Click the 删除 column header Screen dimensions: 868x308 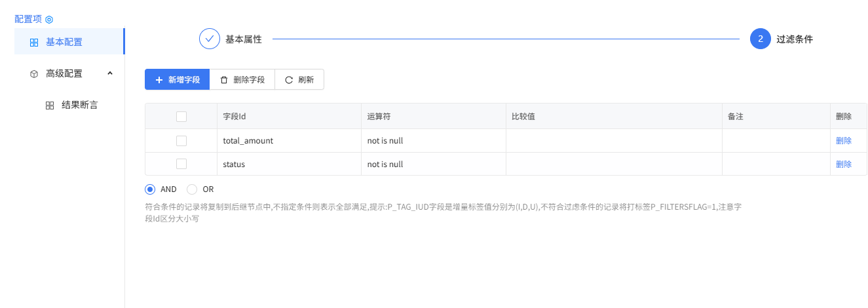pos(848,117)
